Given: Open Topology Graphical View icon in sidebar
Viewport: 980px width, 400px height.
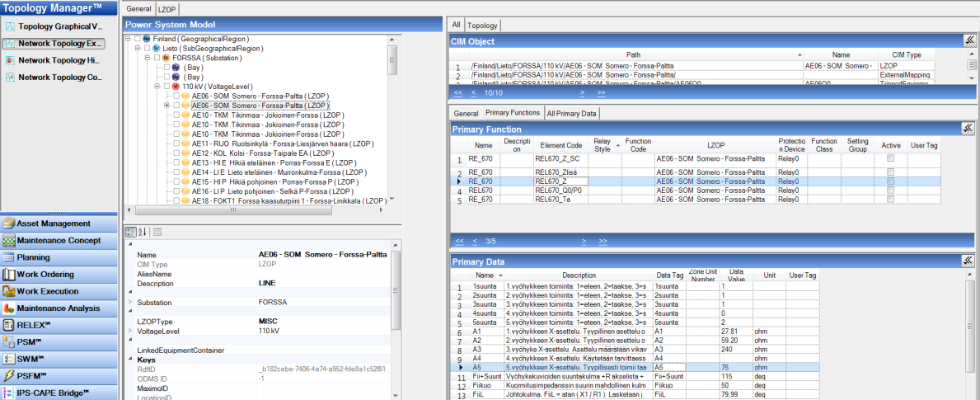Looking at the screenshot, I should 10,26.
